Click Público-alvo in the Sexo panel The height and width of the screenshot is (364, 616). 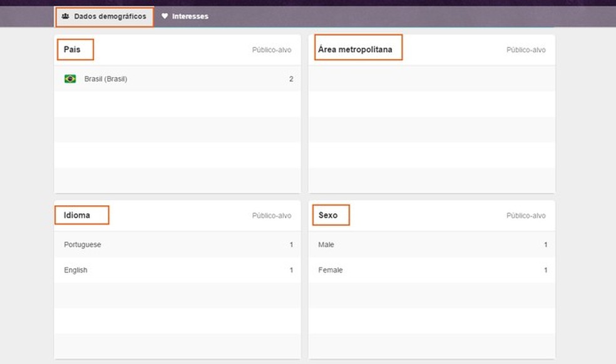(526, 216)
